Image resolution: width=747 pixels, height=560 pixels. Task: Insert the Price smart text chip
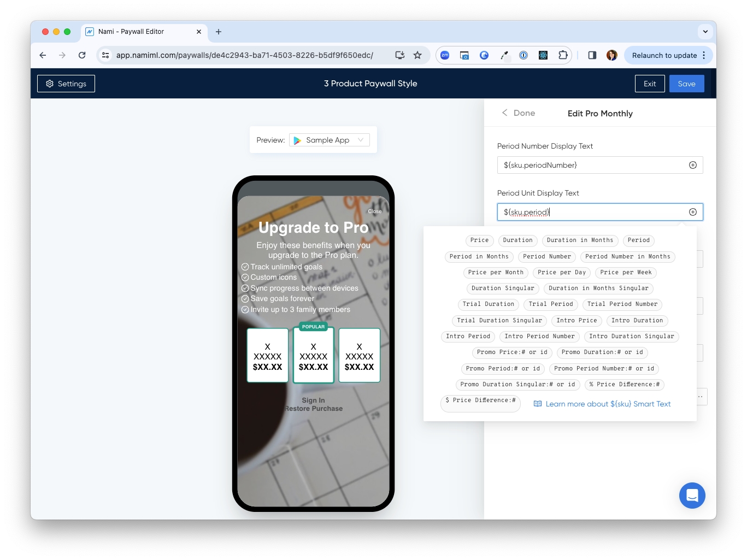[480, 240]
